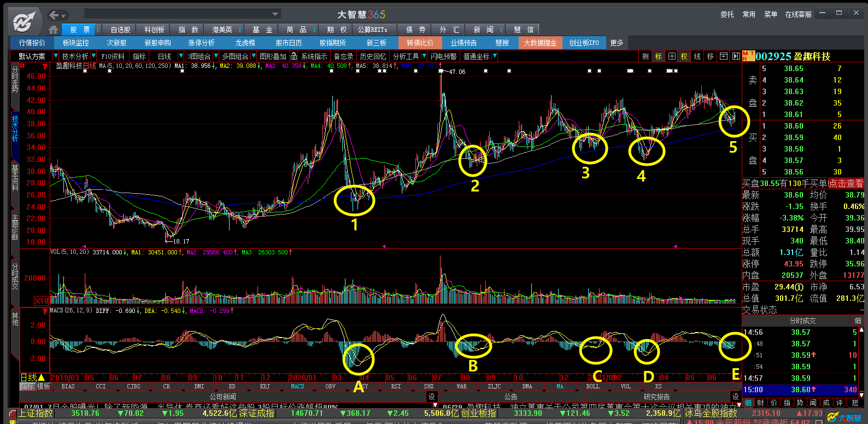Click the 闻 button in the bottom-right toolbar
868x424 pixels.
(x=813, y=403)
